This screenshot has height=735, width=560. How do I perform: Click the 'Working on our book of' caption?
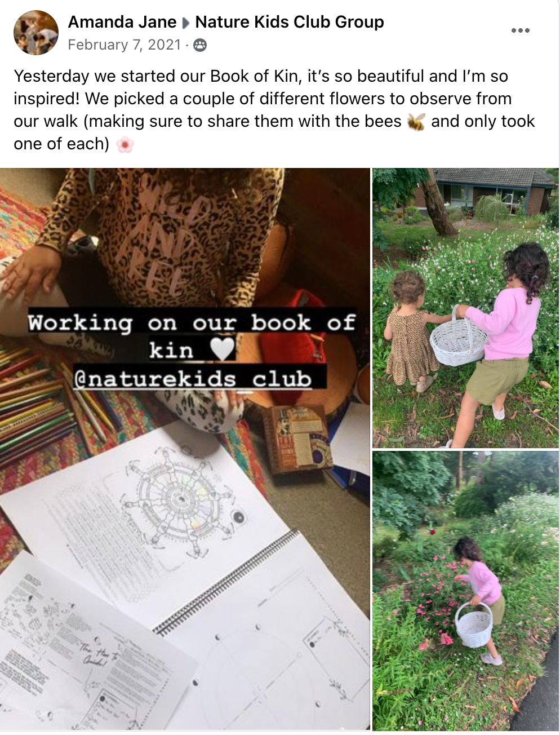coord(192,322)
